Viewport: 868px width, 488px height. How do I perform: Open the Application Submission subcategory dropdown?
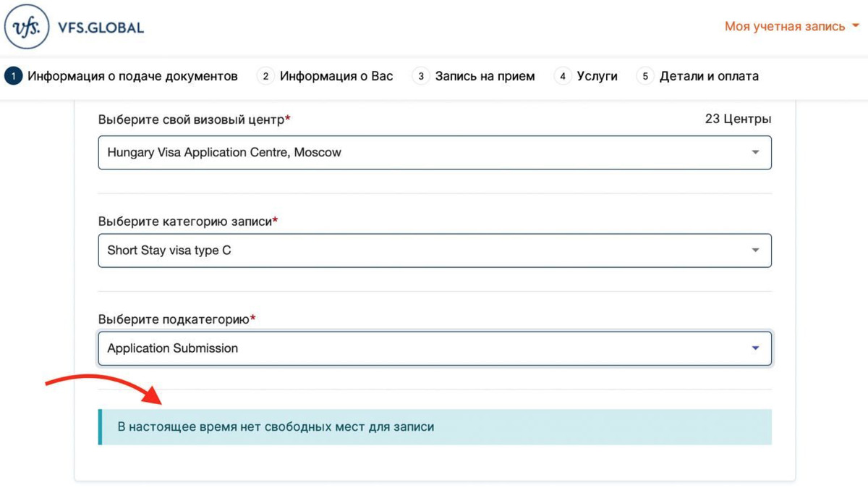[x=435, y=348]
